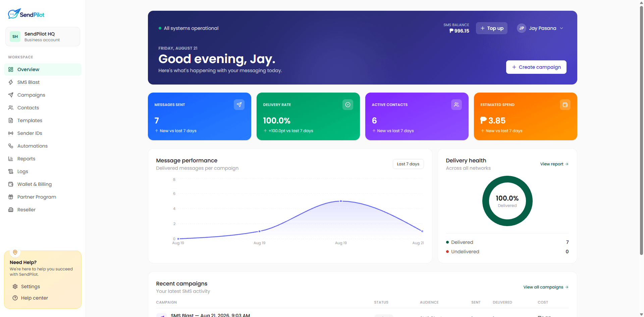Click the Partner Program gift icon

coord(11,197)
